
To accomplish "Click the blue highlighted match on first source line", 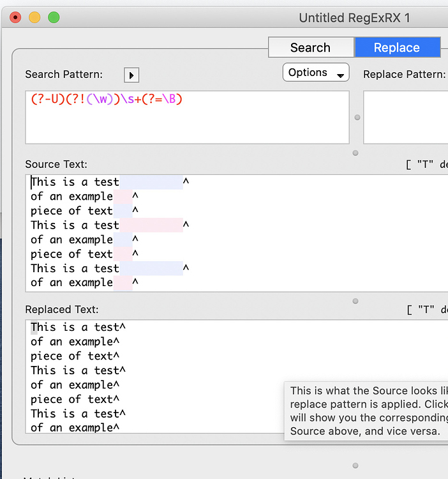I will tap(151, 183).
